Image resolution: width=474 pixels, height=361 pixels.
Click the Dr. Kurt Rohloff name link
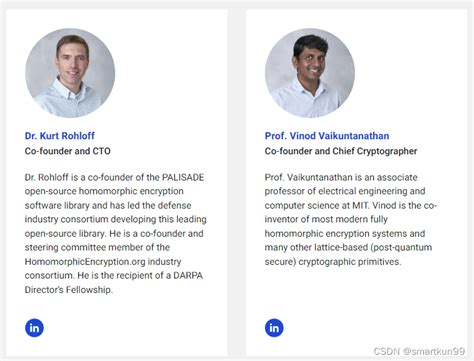[x=60, y=136]
